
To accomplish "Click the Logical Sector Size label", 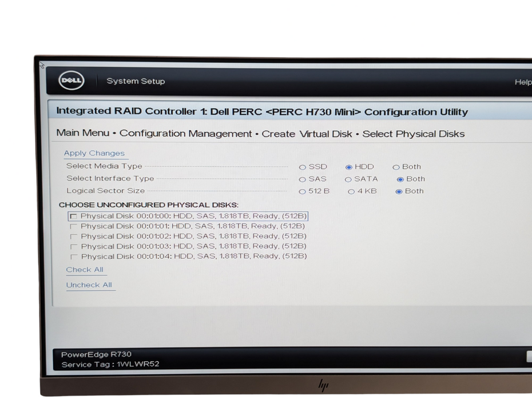I will 105,190.
